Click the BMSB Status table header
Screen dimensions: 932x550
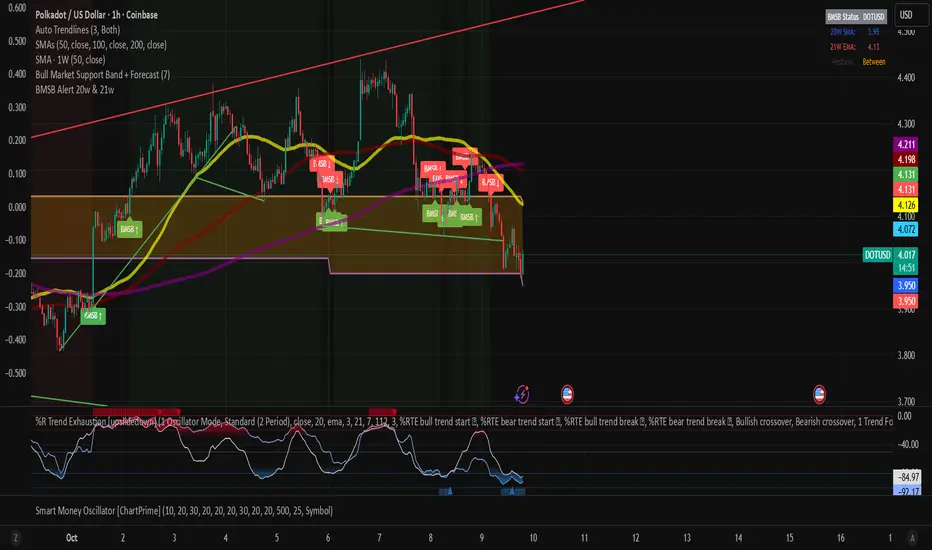[x=842, y=17]
